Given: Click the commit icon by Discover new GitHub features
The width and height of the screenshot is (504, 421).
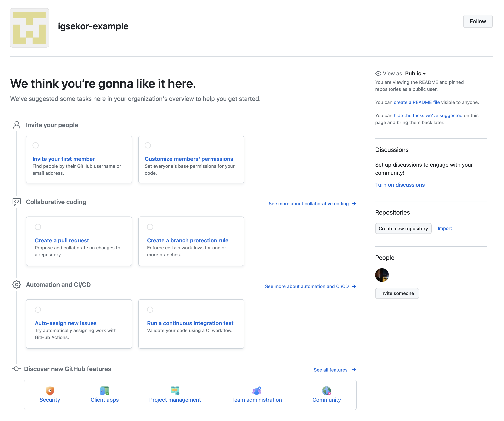Looking at the screenshot, I should point(16,369).
